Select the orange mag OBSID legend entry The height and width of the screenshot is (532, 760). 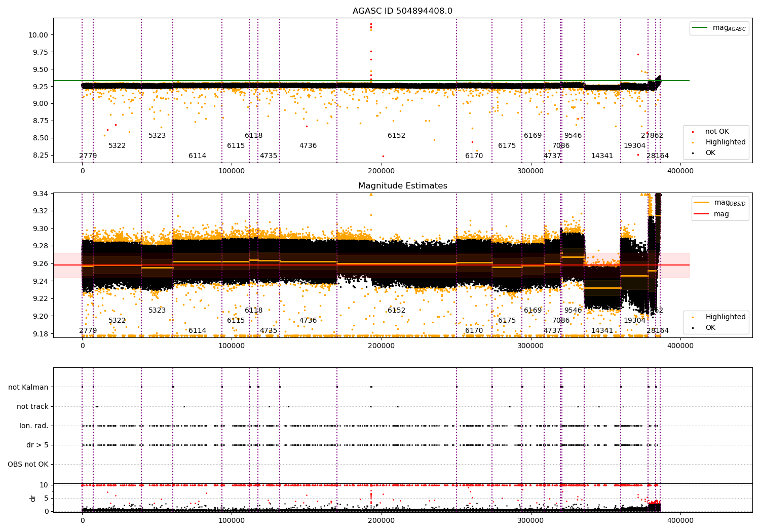pyautogui.click(x=720, y=203)
